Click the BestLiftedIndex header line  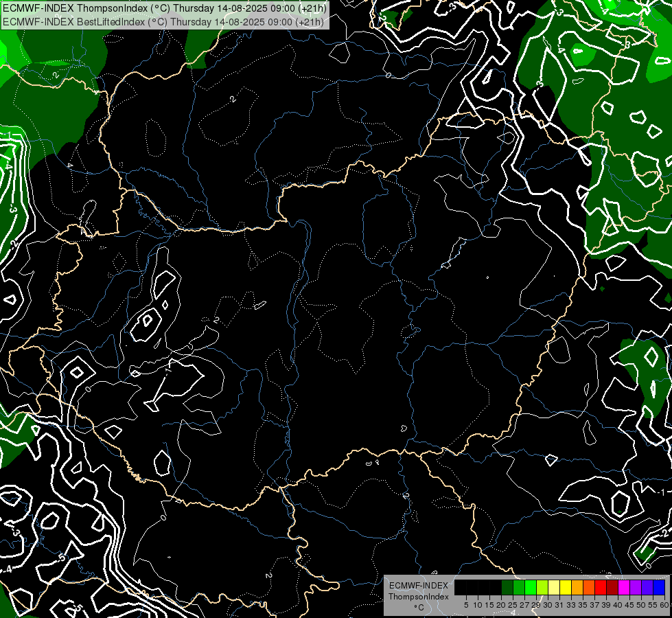pos(163,22)
